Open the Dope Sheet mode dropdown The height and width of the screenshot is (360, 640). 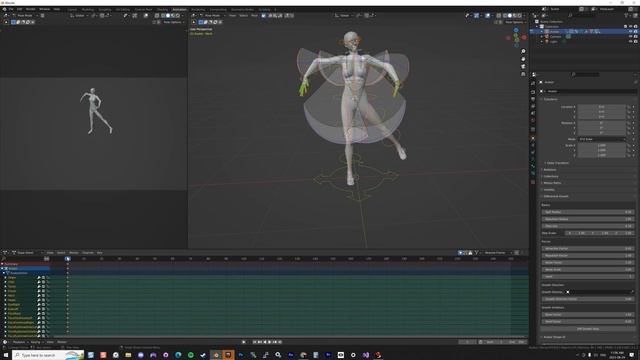[x=27, y=253]
